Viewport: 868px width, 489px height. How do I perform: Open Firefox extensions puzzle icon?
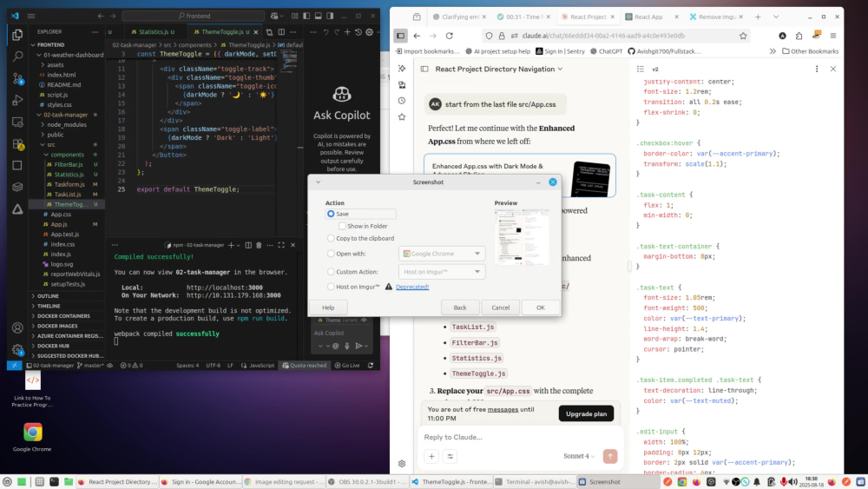pos(799,36)
